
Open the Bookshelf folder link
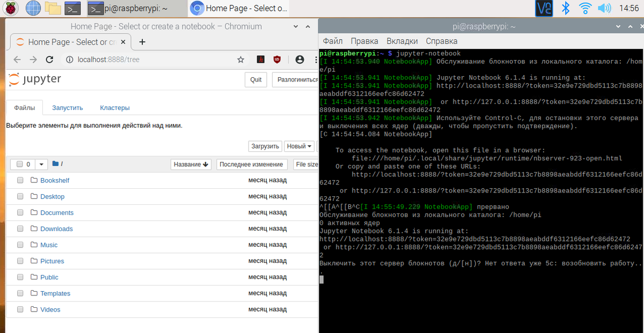(x=55, y=180)
